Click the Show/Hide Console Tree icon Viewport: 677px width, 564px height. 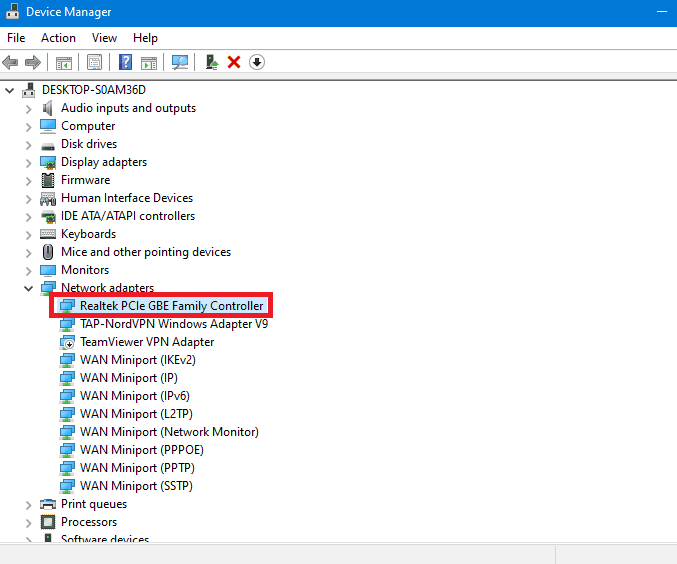[x=63, y=62]
